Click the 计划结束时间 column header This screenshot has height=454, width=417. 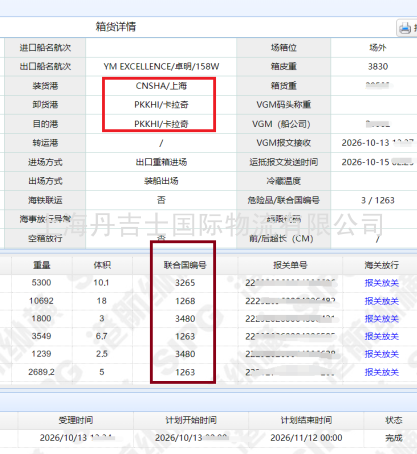click(306, 420)
